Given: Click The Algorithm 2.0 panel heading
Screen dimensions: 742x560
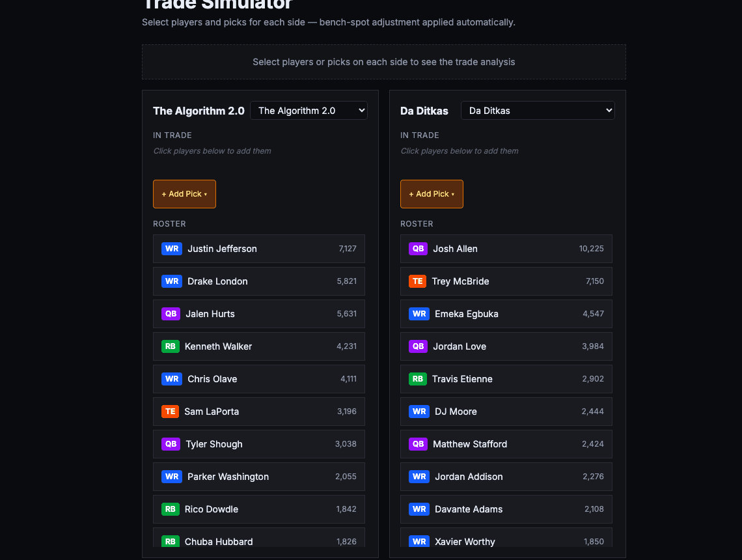Looking at the screenshot, I should (199, 111).
